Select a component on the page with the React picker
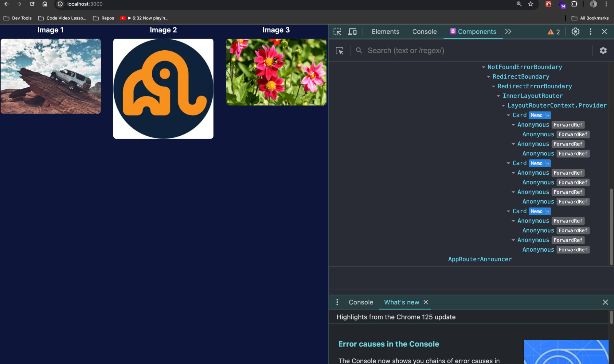This screenshot has width=614, height=364. [x=339, y=51]
